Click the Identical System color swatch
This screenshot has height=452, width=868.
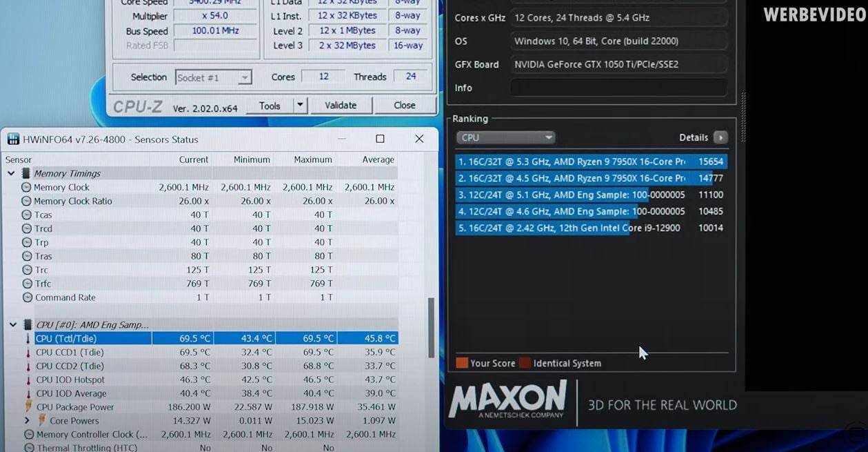pyautogui.click(x=525, y=363)
